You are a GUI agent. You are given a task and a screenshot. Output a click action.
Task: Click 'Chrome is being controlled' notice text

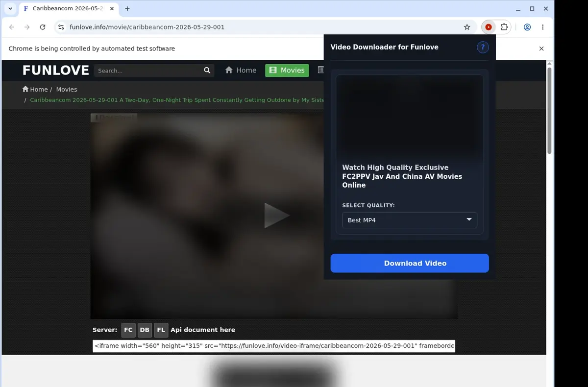(x=92, y=48)
